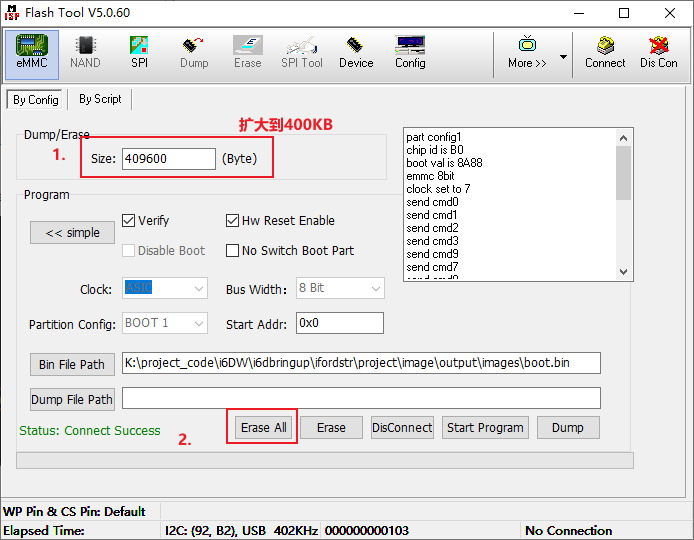Click the 'boot val is 8A88' log line
Viewport: 694px width, 540px height.
444,163
